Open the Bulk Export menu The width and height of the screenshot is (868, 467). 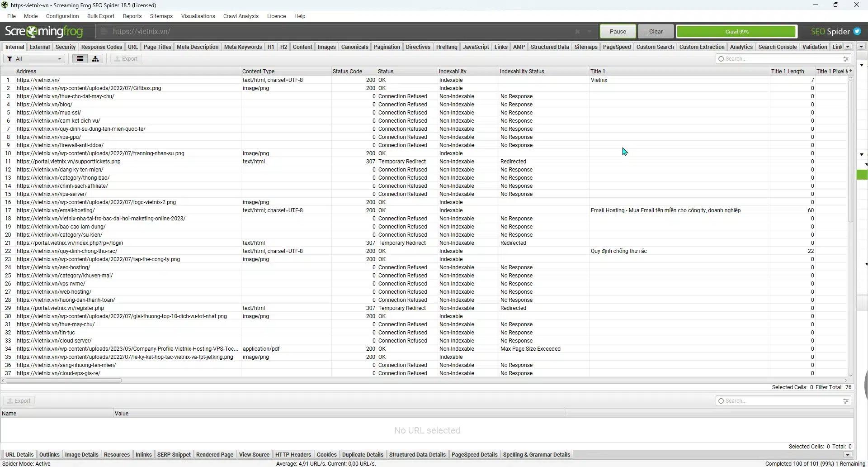[x=100, y=16]
